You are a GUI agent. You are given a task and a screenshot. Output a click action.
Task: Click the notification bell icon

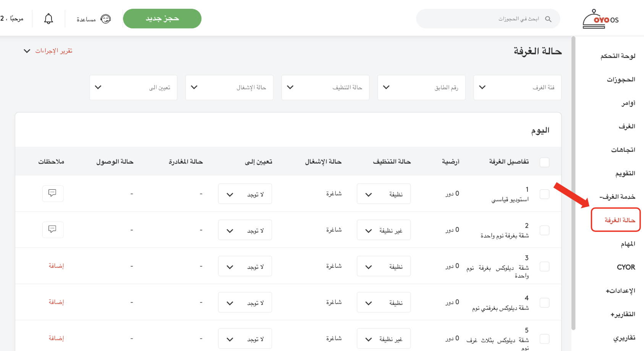(x=49, y=19)
